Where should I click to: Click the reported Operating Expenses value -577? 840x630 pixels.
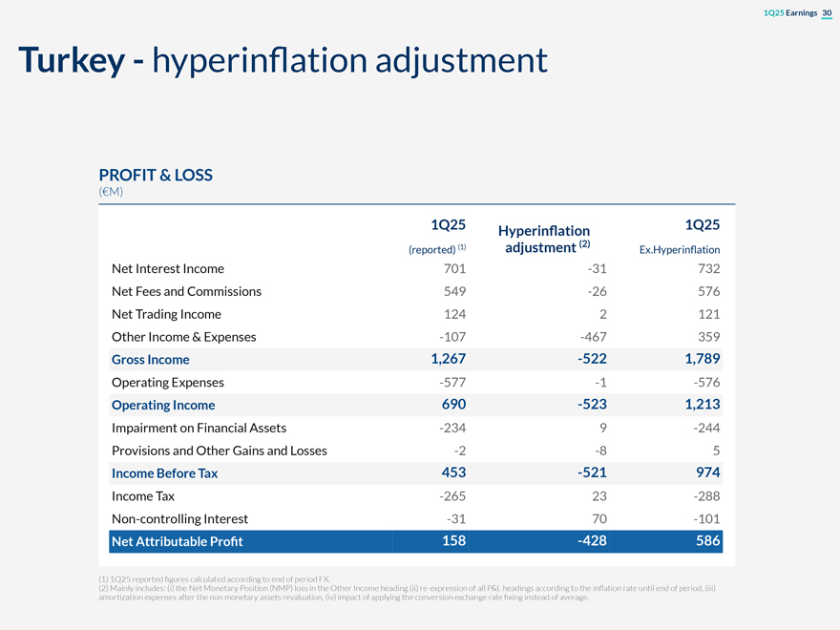(x=452, y=383)
